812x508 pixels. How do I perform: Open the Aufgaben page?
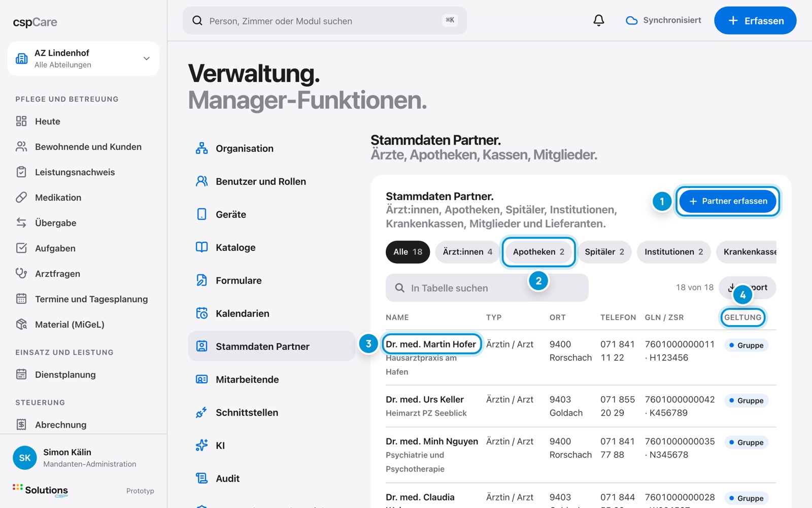pos(83,248)
